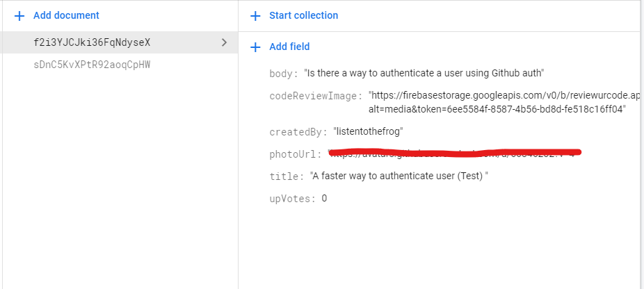This screenshot has height=289, width=644.
Task: Click the Add field label
Action: tap(289, 47)
